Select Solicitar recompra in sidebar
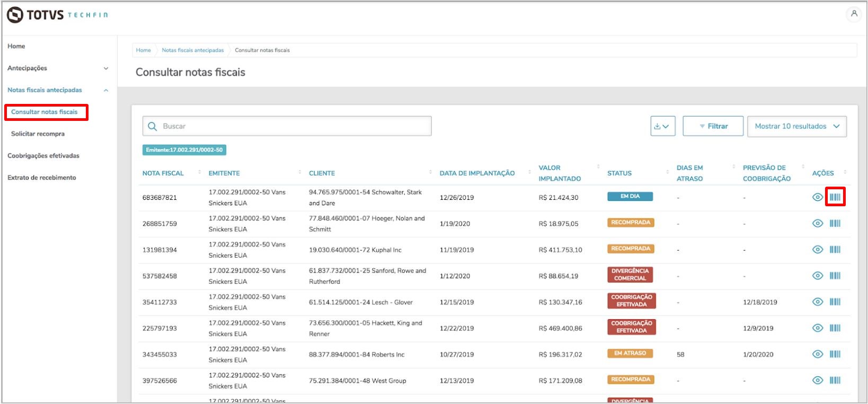Image resolution: width=868 pixels, height=404 pixels. (x=38, y=134)
